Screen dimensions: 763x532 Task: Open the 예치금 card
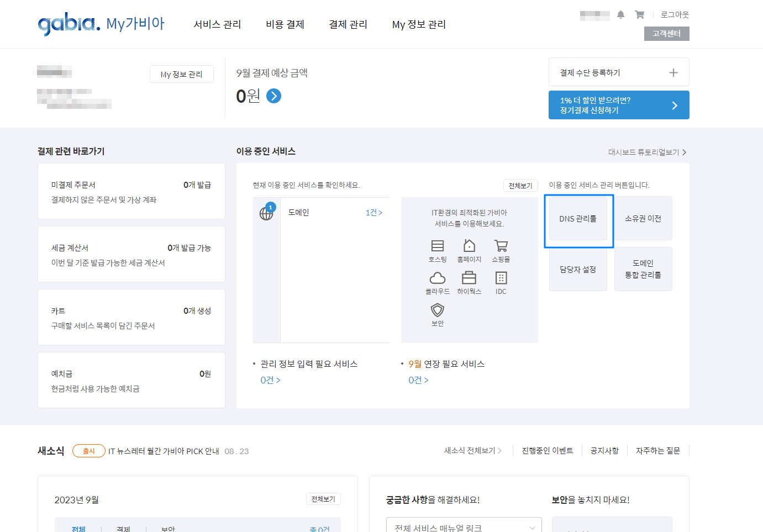pos(131,380)
